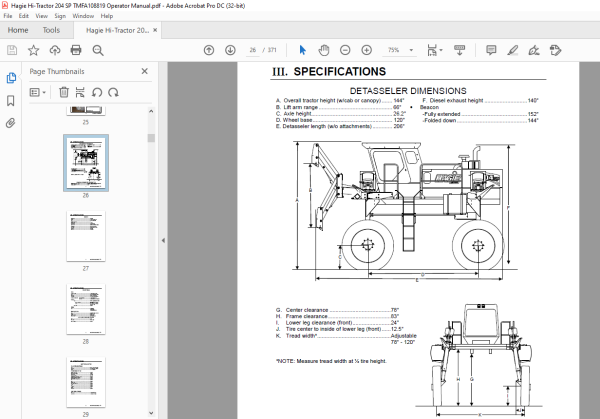Close the Page Thumbnails panel
Screen dimensions: 600x419
pyautogui.click(x=144, y=71)
